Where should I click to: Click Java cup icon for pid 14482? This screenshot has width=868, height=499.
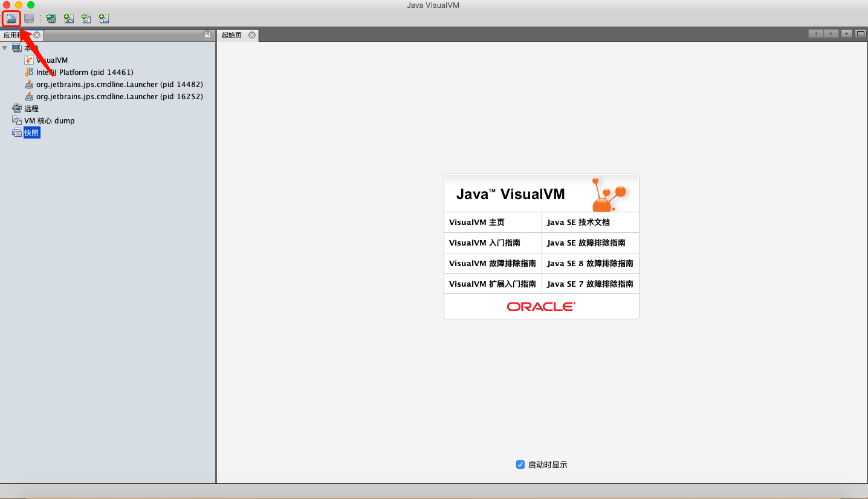pos(29,84)
